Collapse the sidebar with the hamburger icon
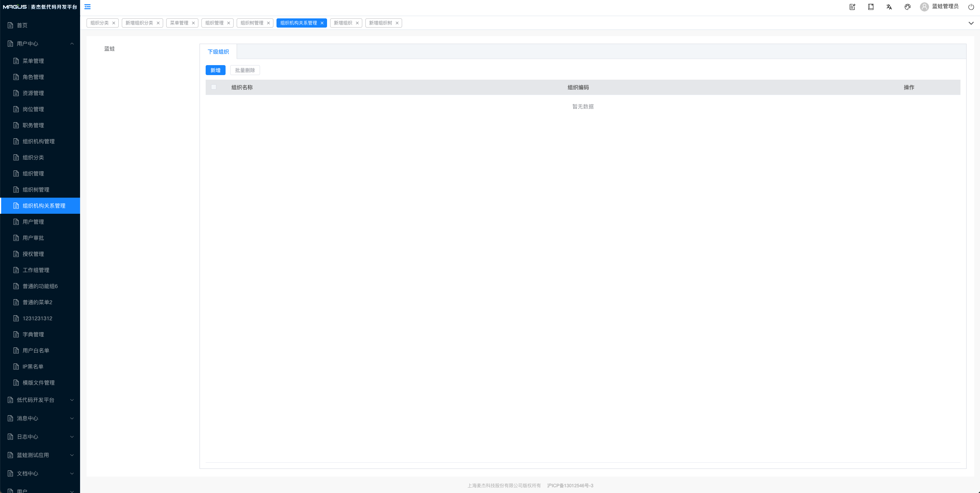 (88, 7)
